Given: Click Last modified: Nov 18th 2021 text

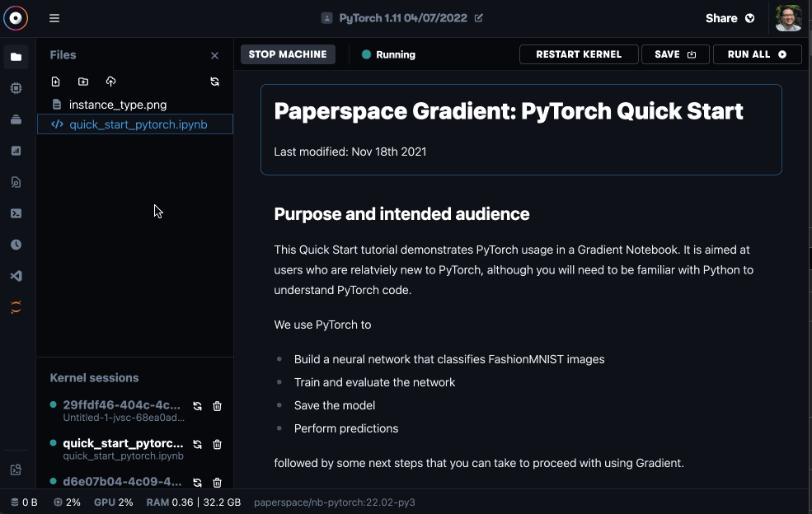Looking at the screenshot, I should point(350,152).
